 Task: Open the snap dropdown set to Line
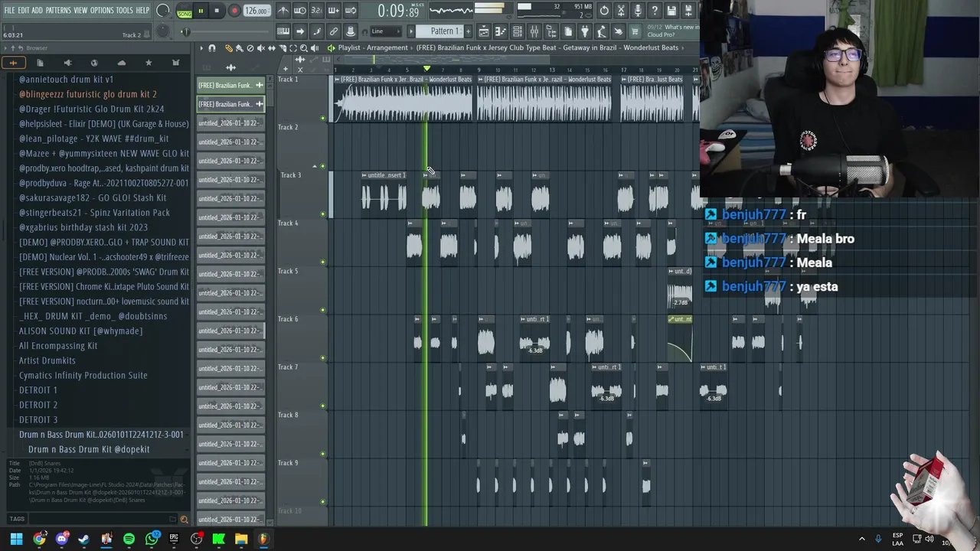386,31
